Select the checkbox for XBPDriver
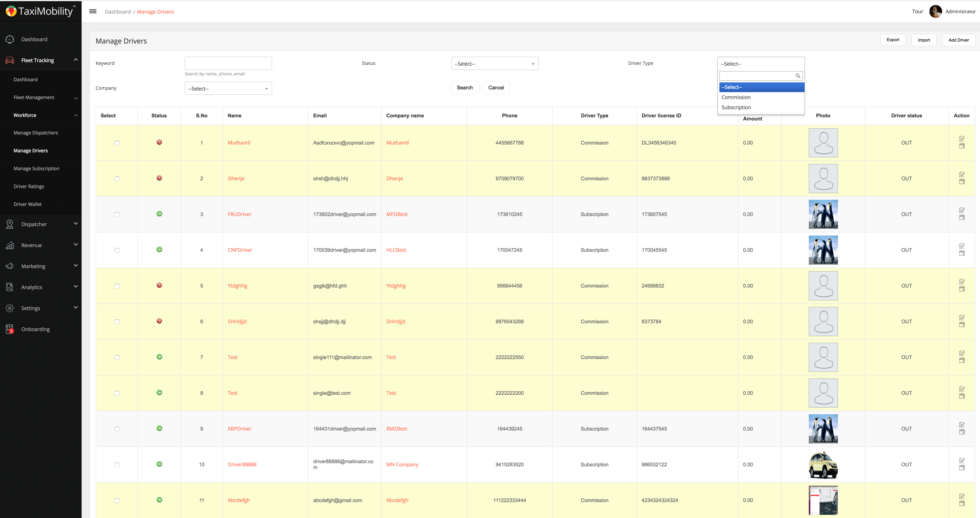Viewport: 980px width, 518px height. (x=117, y=429)
